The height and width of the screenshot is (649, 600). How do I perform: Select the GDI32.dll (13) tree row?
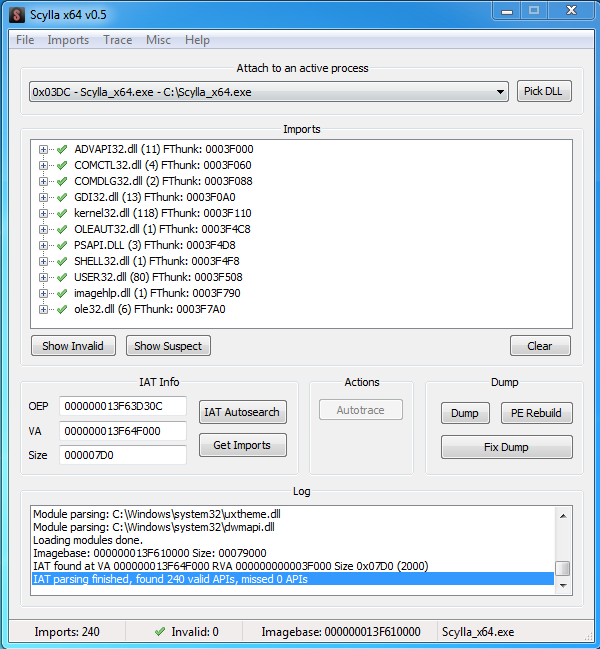pyautogui.click(x=155, y=197)
